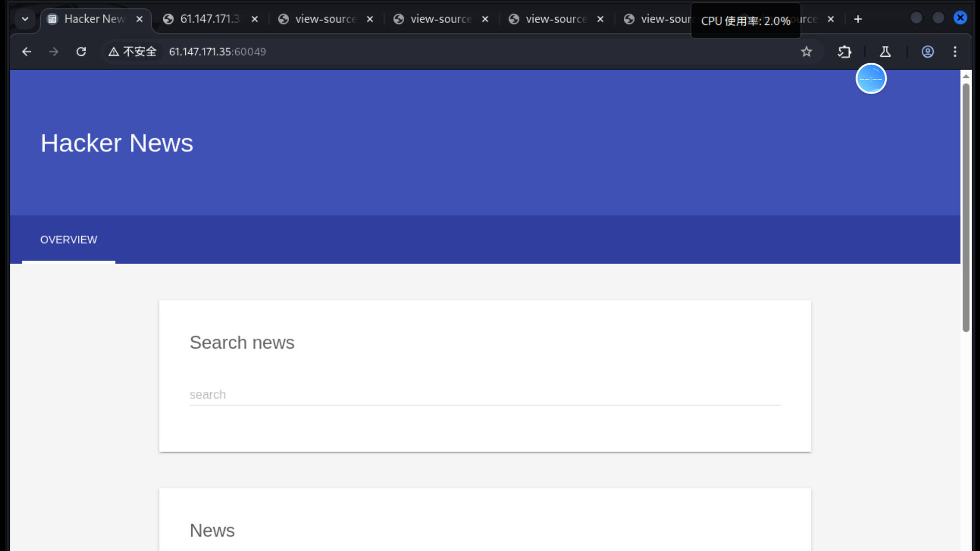Click the search news input field
Viewport: 980px width, 551px height.
click(x=484, y=394)
